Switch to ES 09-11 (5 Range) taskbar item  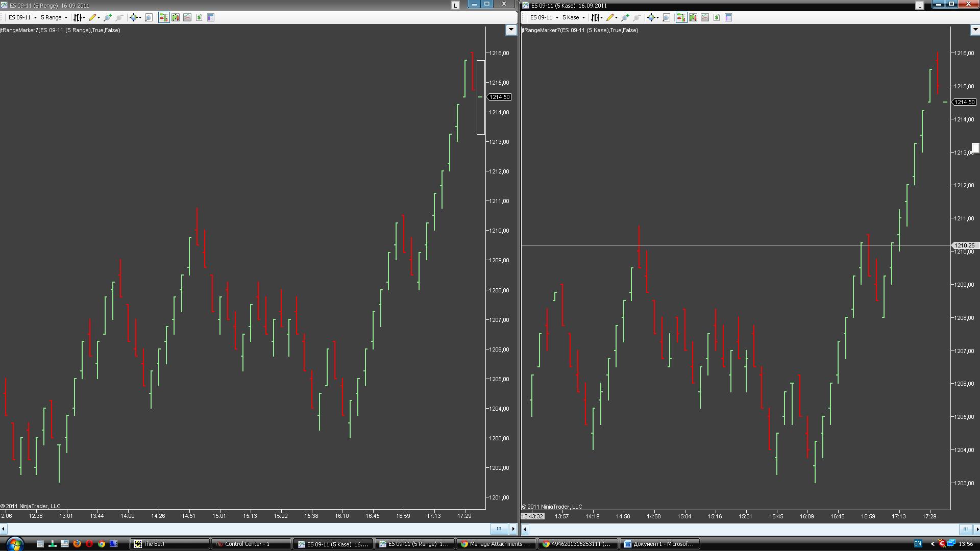pos(414,544)
